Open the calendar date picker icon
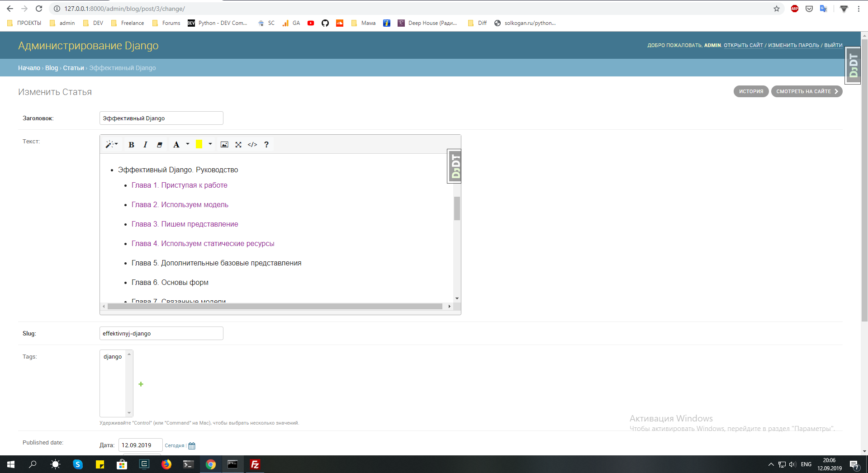Image resolution: width=868 pixels, height=473 pixels. (x=192, y=445)
